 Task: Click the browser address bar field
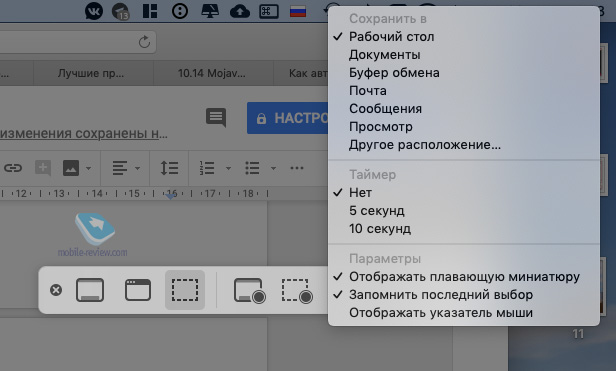(78, 42)
